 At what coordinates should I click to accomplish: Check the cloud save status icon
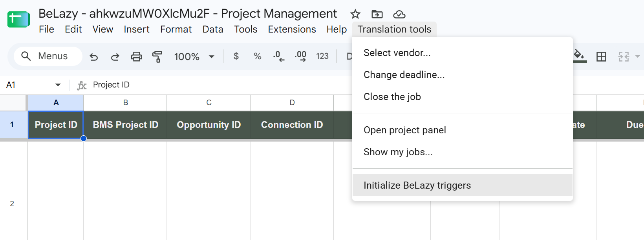pyautogui.click(x=399, y=15)
